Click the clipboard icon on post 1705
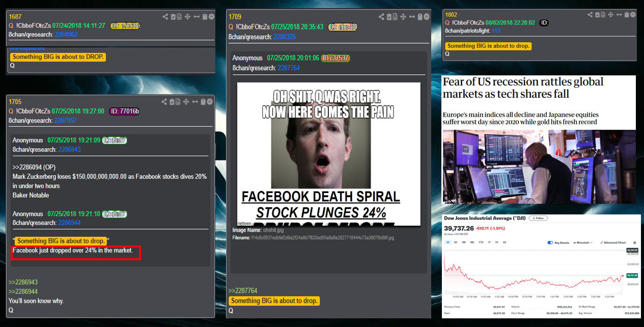 pos(204,102)
